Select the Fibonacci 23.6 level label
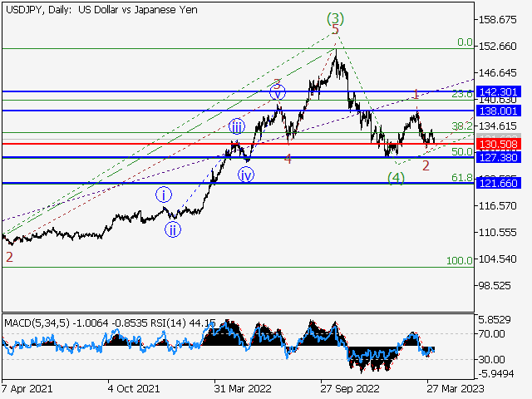Image resolution: width=532 pixels, height=399 pixels. (x=462, y=94)
